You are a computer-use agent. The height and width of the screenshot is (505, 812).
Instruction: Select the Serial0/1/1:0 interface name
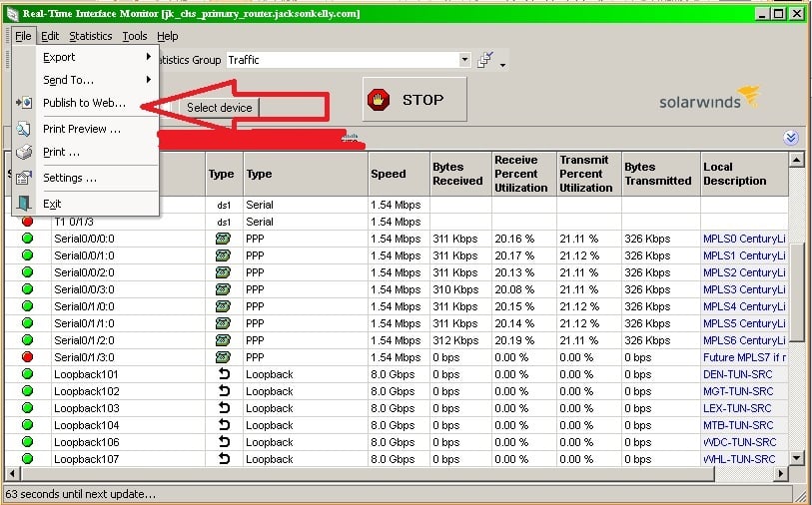click(85, 323)
